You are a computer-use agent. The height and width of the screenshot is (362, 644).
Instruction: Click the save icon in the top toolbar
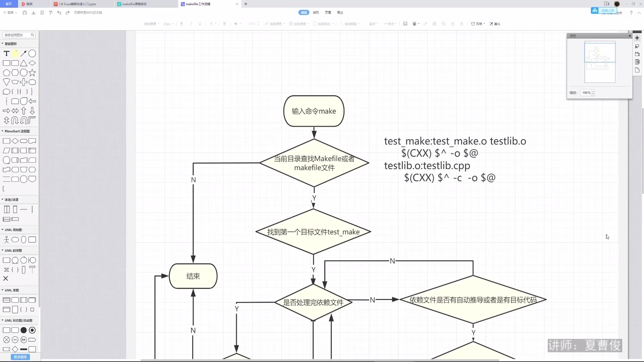(x=25, y=13)
